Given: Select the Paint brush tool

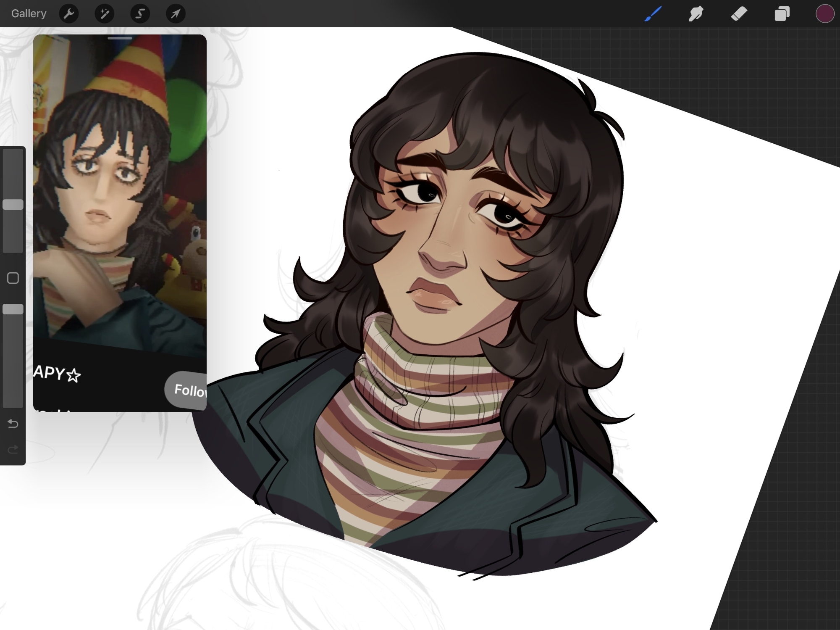Looking at the screenshot, I should 653,14.
